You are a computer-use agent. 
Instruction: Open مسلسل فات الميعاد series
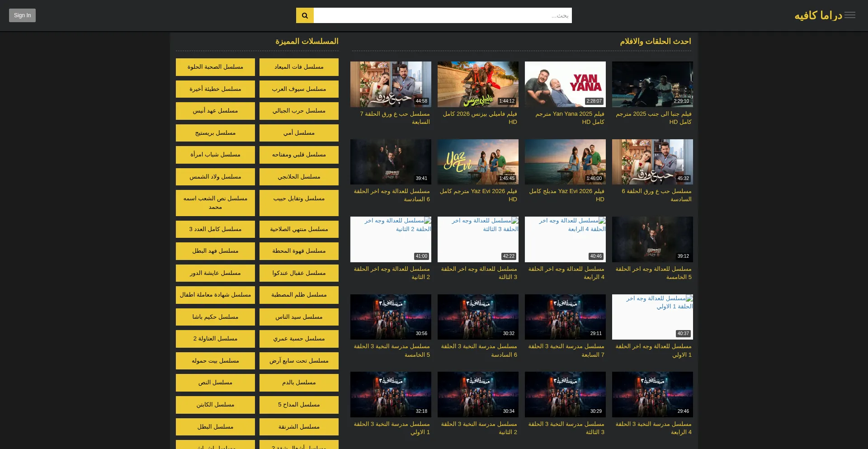299,67
